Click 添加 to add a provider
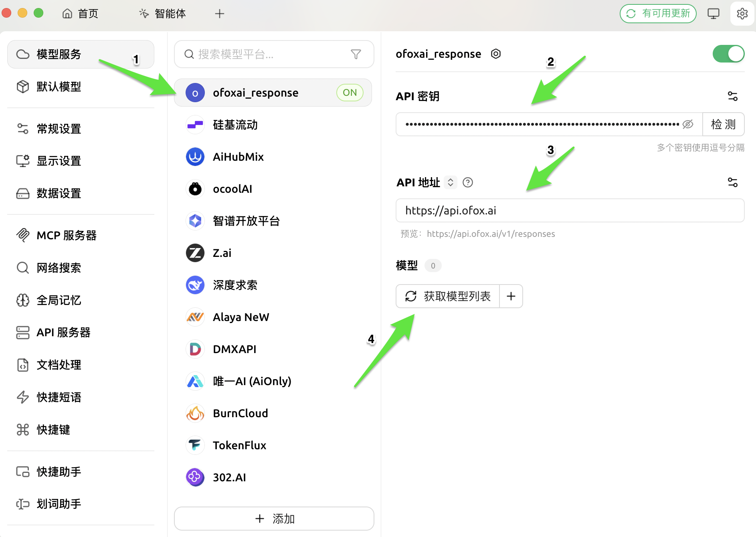756x537 pixels. 274,519
